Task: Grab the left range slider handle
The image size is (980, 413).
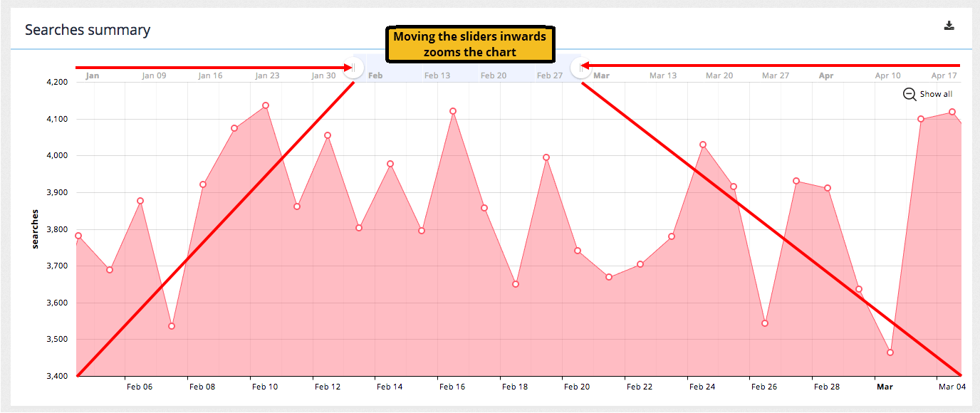Action: click(354, 68)
